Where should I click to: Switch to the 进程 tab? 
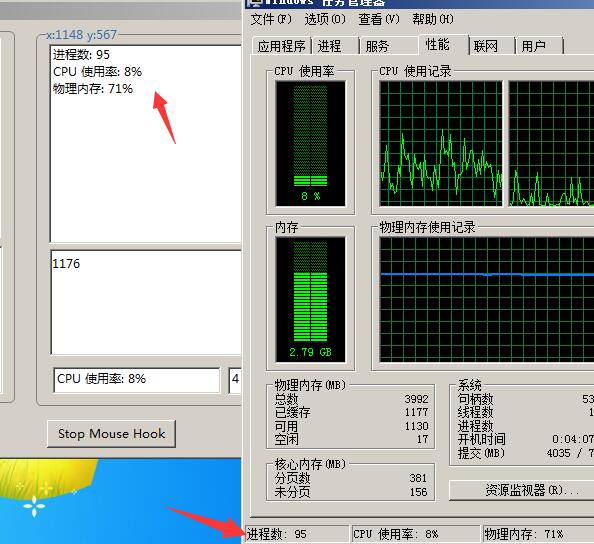pos(335,46)
